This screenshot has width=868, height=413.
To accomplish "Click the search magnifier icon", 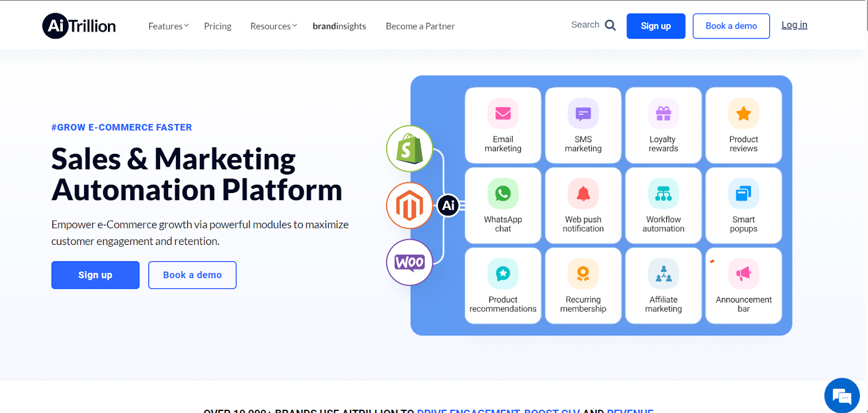I will (x=610, y=25).
